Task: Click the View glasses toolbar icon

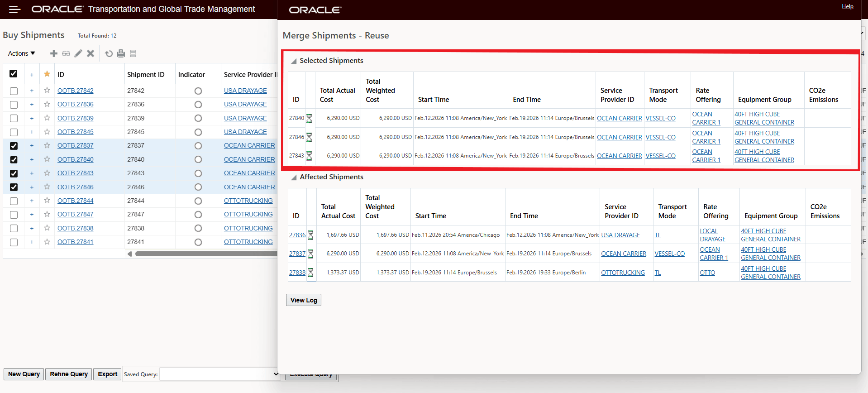Action: pyautogui.click(x=66, y=53)
